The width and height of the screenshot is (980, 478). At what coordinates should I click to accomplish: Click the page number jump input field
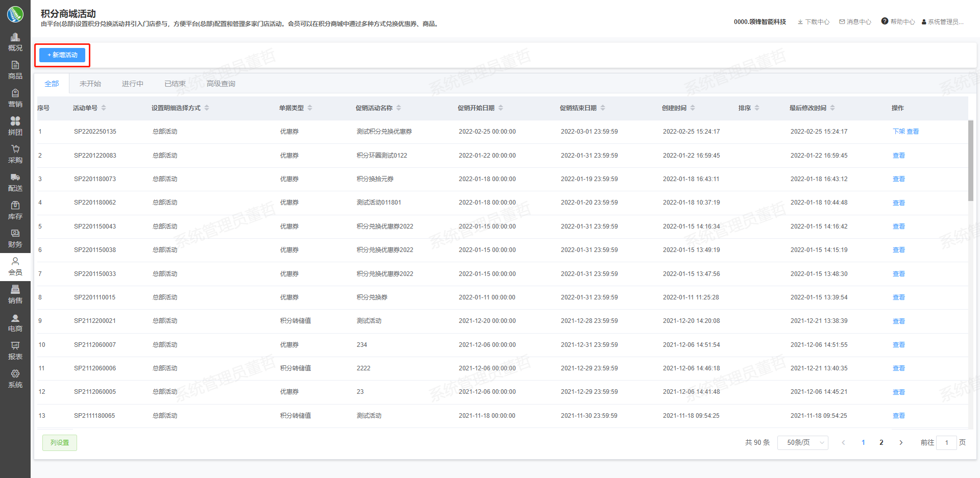click(x=946, y=443)
